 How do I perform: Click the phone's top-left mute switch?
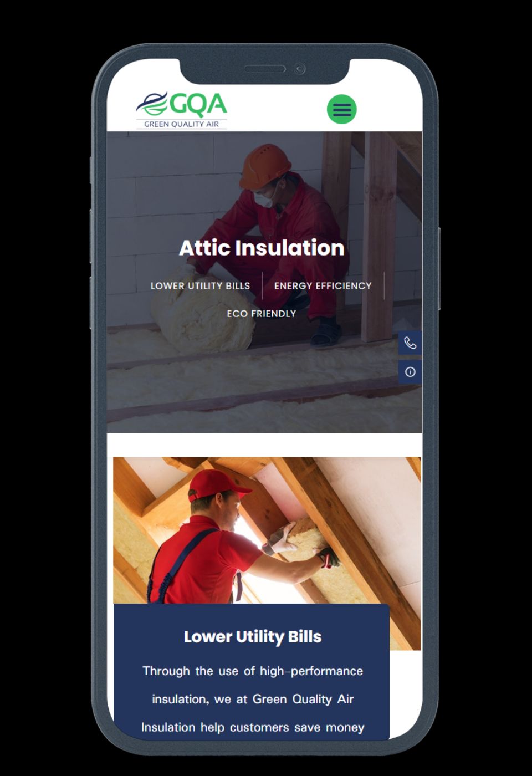[x=91, y=170]
